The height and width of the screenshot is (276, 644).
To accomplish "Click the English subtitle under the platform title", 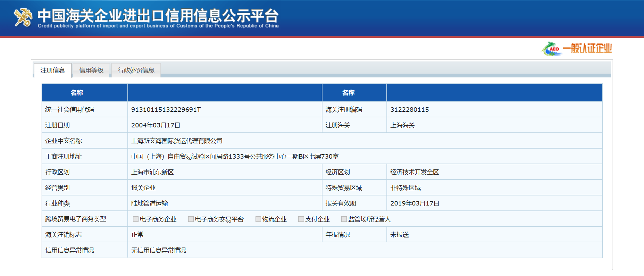I will tap(158, 26).
